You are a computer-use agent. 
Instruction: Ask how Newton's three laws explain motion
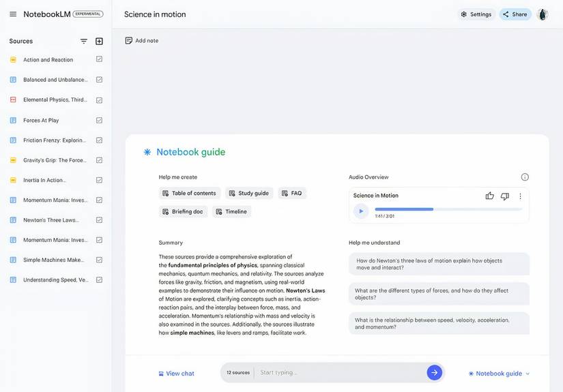(439, 264)
